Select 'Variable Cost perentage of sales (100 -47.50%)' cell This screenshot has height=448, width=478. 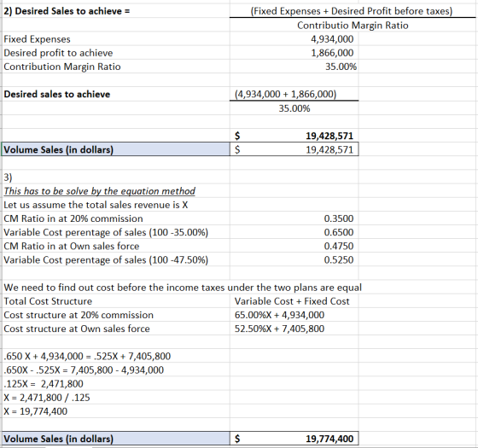coord(116,259)
